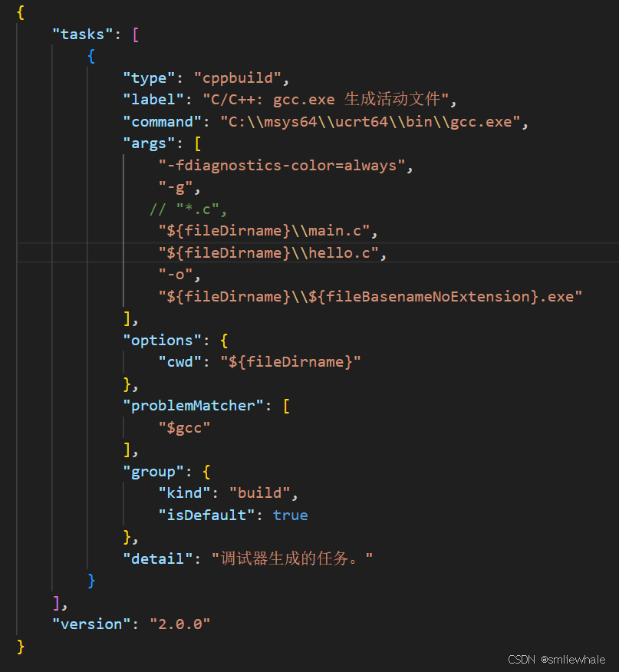Click the "build" value

coord(260,492)
